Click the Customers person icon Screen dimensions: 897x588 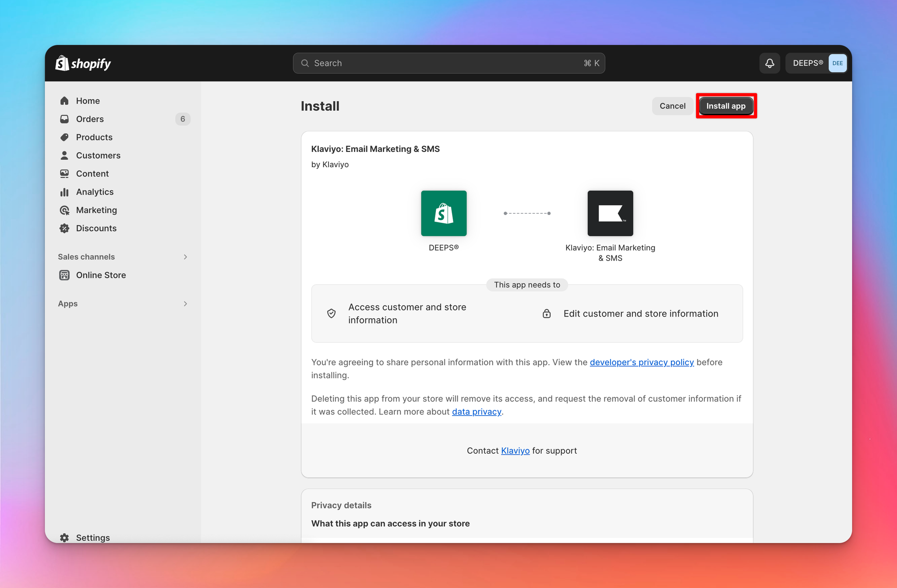point(64,155)
